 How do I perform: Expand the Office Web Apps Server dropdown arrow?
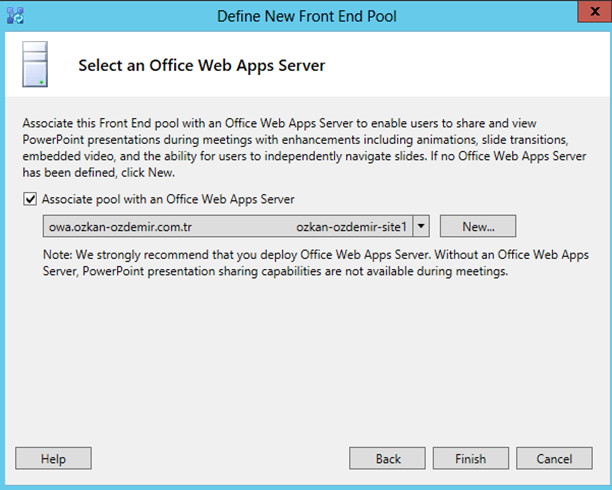coord(421,226)
